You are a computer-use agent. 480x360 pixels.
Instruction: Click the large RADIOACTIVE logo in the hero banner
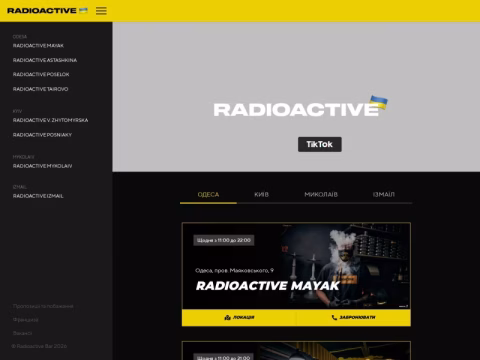pos(300,107)
